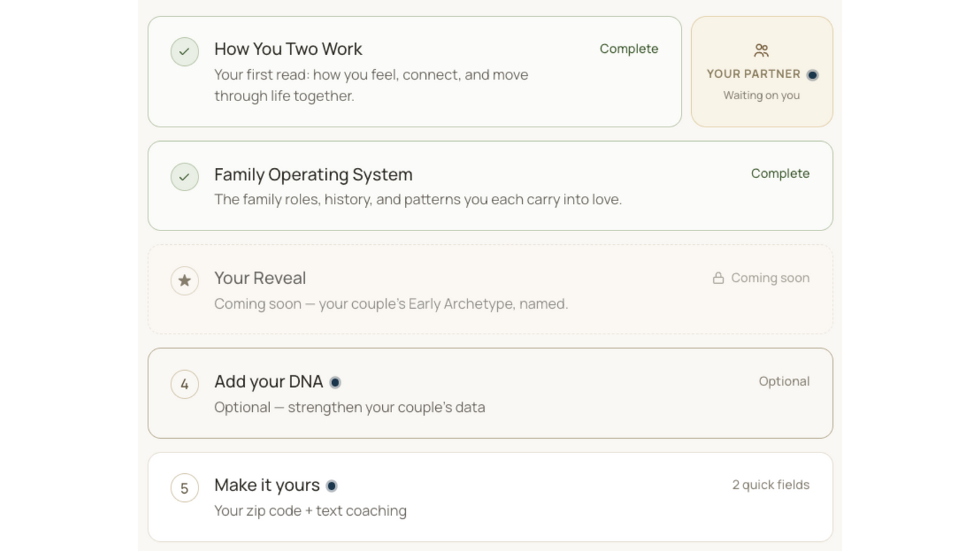Viewport: 980px width, 551px height.
Task: Click the 2 quick fields label
Action: click(771, 485)
